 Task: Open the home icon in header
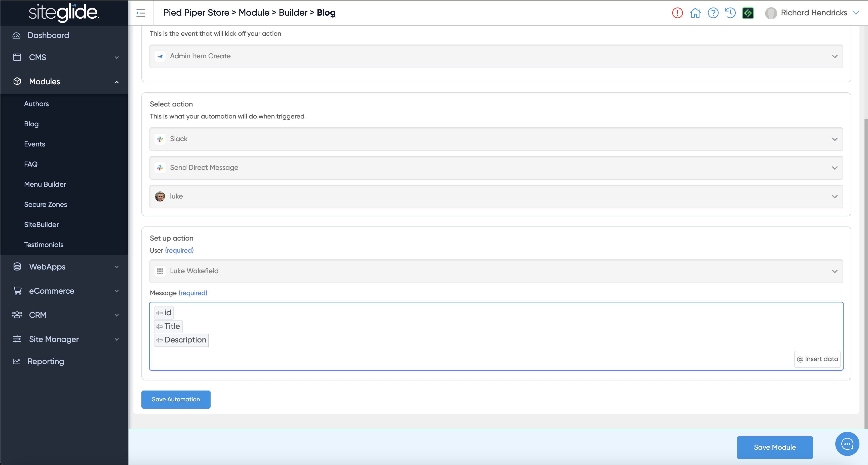[x=695, y=13]
